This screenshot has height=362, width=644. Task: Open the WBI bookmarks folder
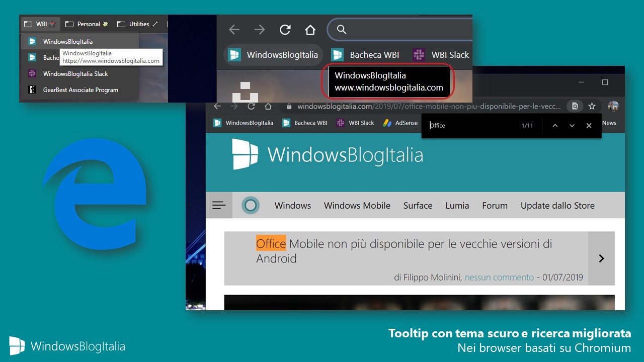(41, 24)
